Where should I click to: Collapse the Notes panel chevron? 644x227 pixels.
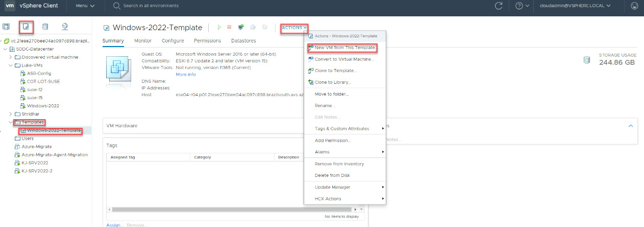point(631,125)
